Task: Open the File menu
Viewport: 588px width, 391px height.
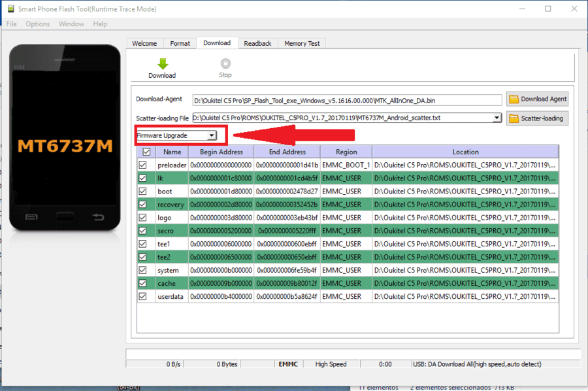Action: tap(12, 24)
